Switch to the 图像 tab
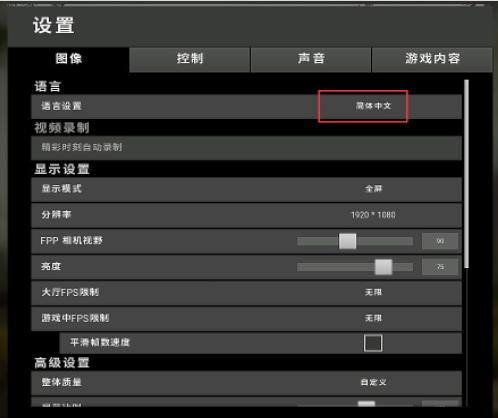The height and width of the screenshot is (418, 498). 68,59
